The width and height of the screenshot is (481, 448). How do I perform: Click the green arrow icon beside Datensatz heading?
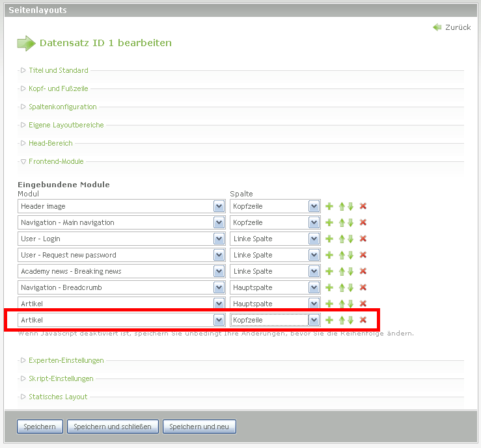[26, 44]
